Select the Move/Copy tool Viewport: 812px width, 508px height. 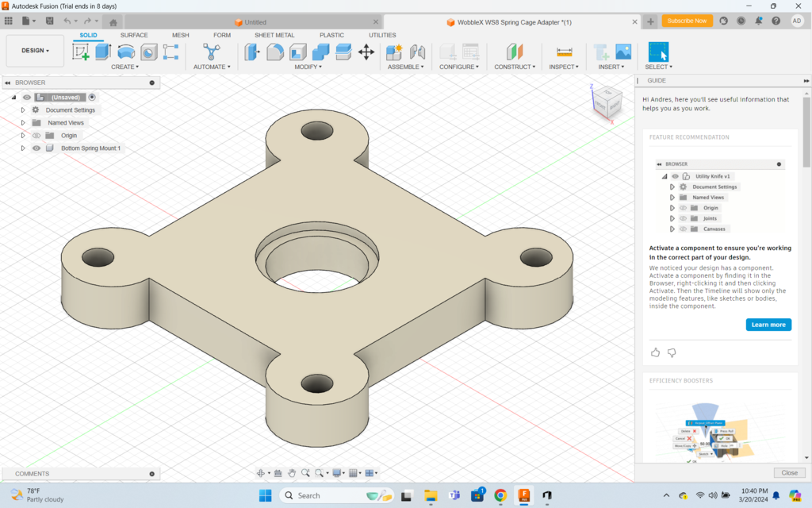click(x=366, y=51)
